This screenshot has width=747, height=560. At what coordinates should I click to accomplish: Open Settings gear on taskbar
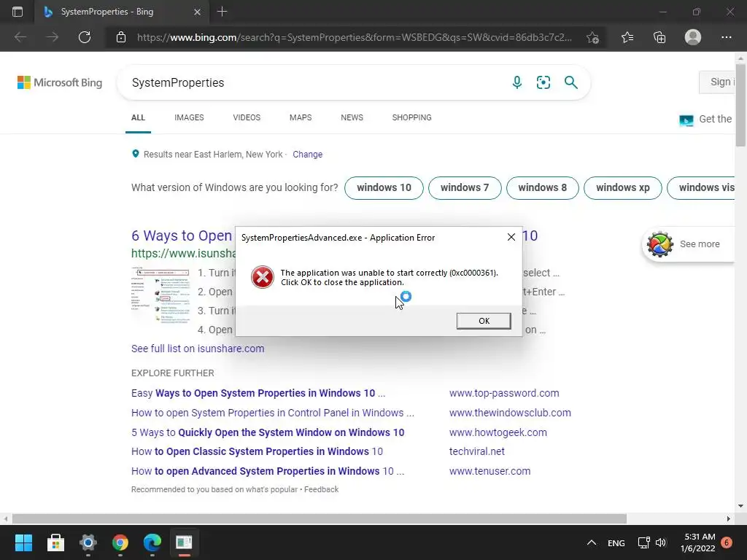pos(88,542)
